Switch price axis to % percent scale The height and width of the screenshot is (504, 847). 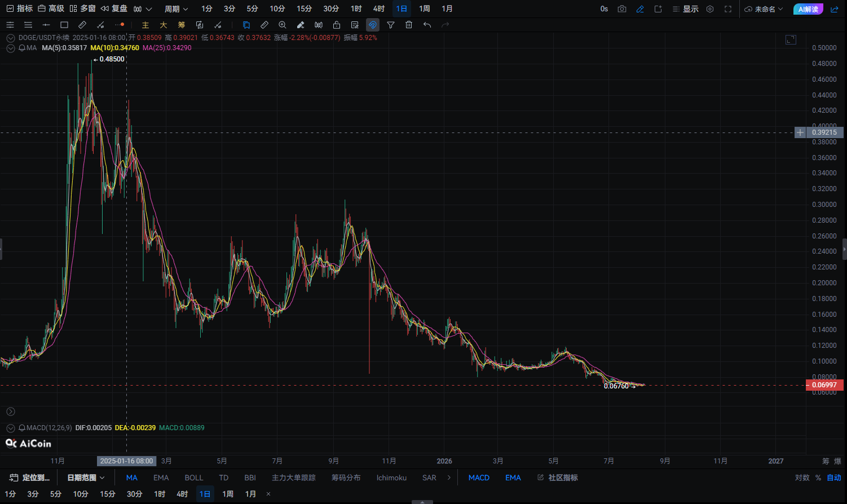pos(818,478)
